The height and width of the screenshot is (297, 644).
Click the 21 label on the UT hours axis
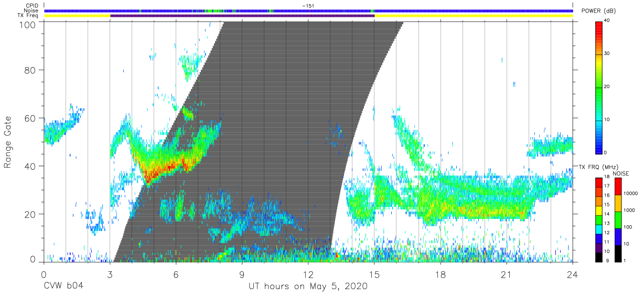point(507,274)
